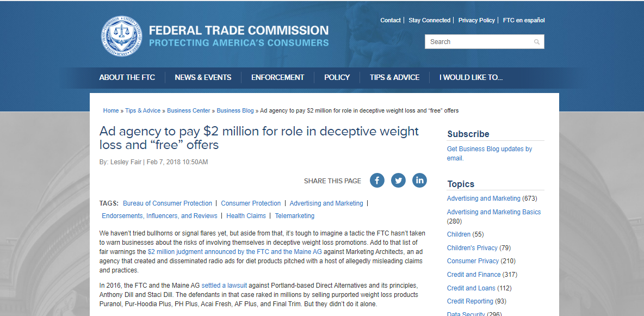
Task: Click Endorsements, Influencers, and Reviews tag
Action: point(160,216)
